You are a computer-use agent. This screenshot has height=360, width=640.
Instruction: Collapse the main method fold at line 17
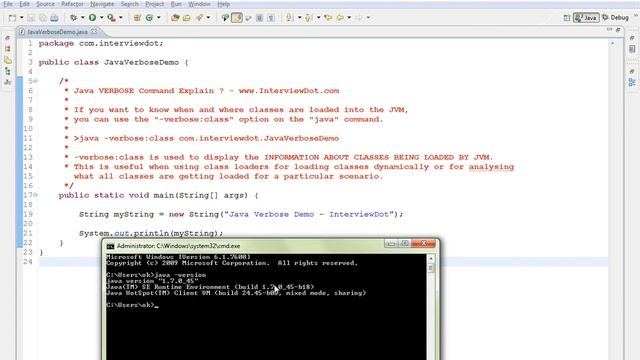36,195
